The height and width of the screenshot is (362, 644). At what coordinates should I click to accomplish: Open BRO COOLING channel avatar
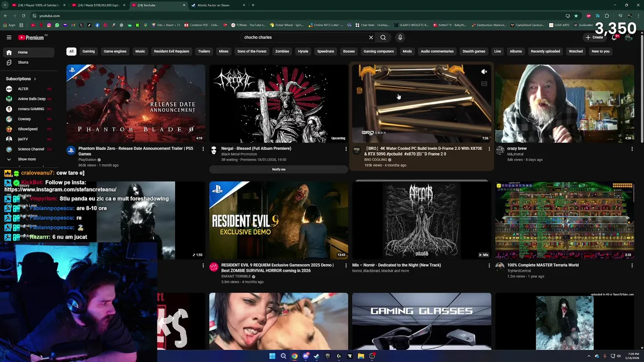[x=357, y=150]
